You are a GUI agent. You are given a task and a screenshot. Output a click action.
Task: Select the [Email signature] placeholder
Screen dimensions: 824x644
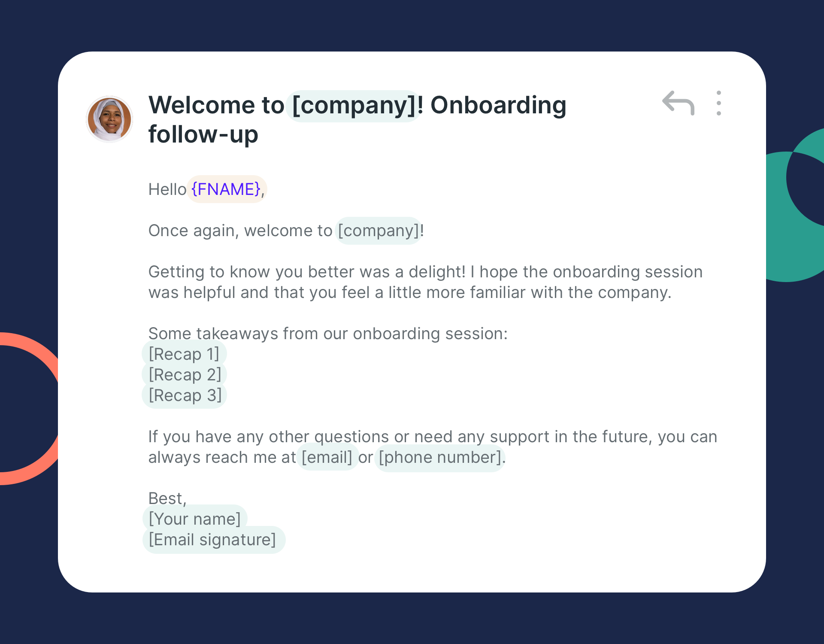tap(213, 540)
